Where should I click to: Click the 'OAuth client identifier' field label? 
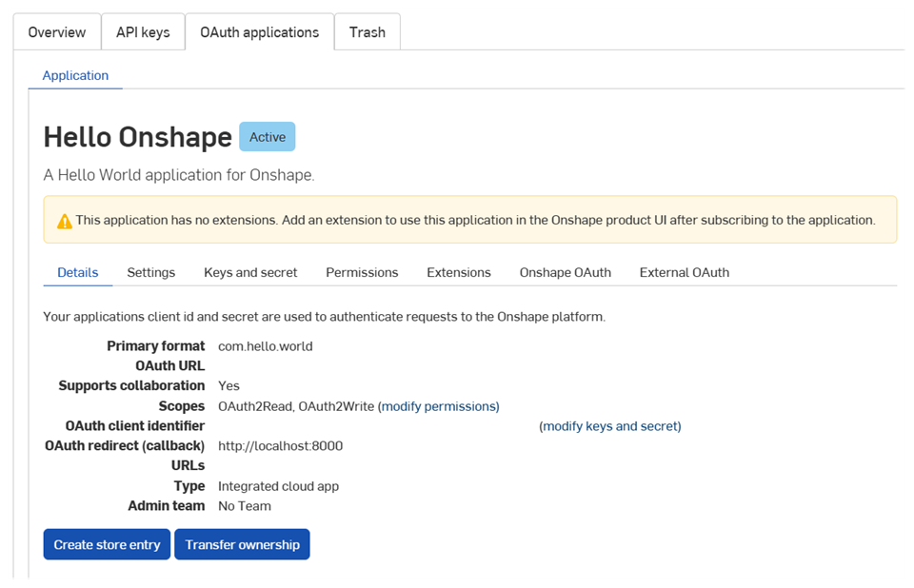coord(135,426)
